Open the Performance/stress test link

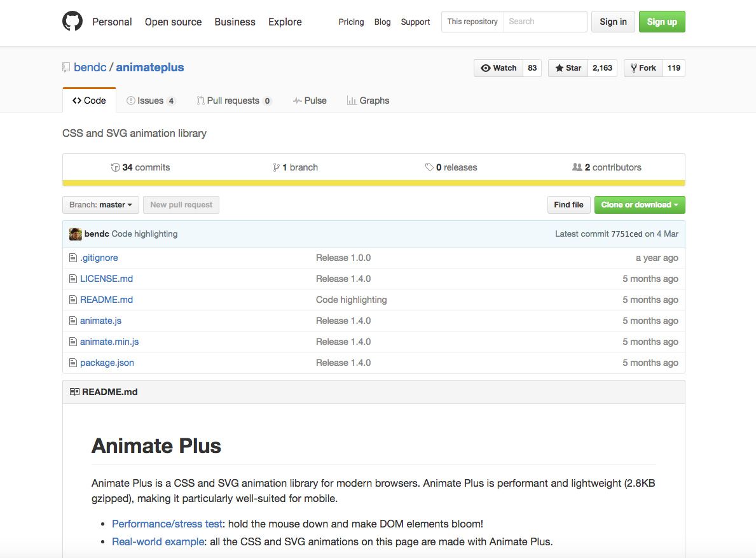click(166, 523)
